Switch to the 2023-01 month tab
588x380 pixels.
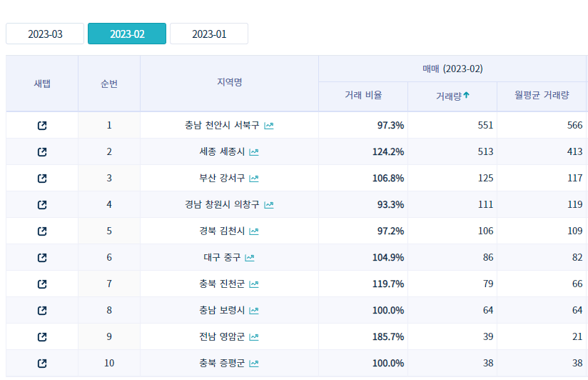coord(209,34)
